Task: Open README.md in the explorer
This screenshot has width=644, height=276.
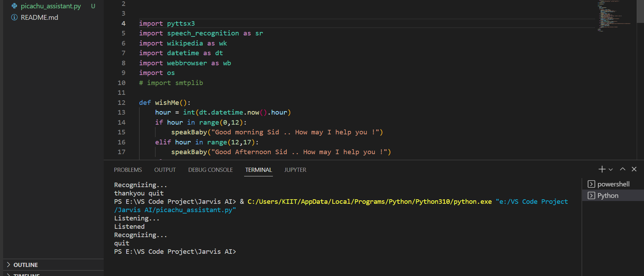Action: pyautogui.click(x=39, y=17)
